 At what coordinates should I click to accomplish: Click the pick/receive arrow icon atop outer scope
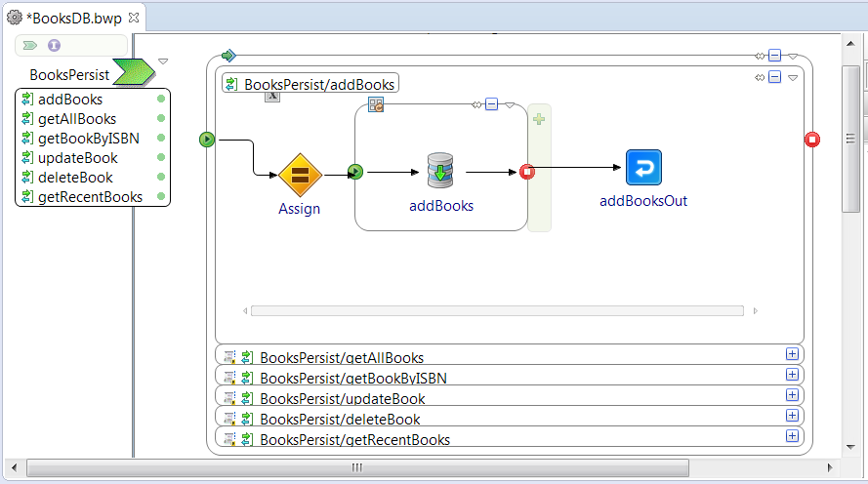pyautogui.click(x=228, y=56)
